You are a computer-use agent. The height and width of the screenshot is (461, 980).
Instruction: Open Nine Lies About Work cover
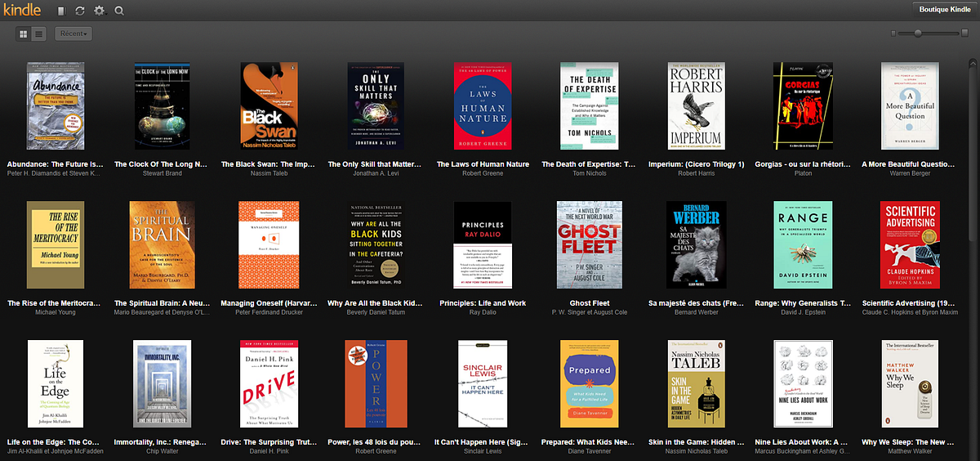pos(803,384)
